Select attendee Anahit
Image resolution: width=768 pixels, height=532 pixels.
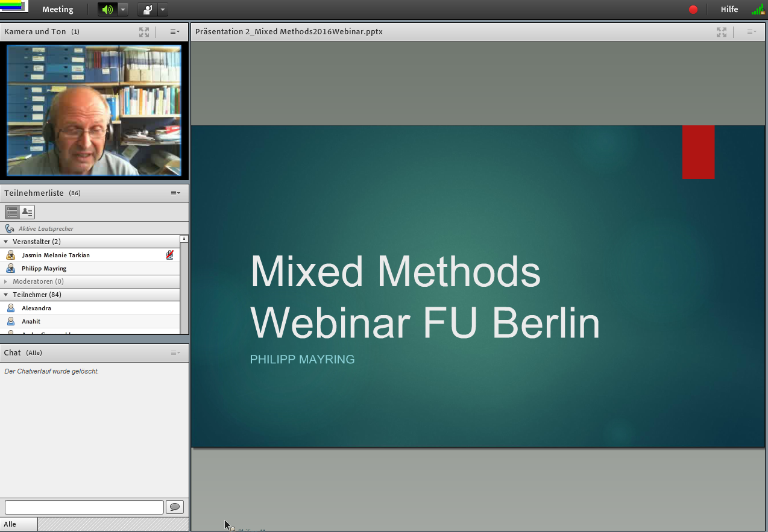[90, 321]
